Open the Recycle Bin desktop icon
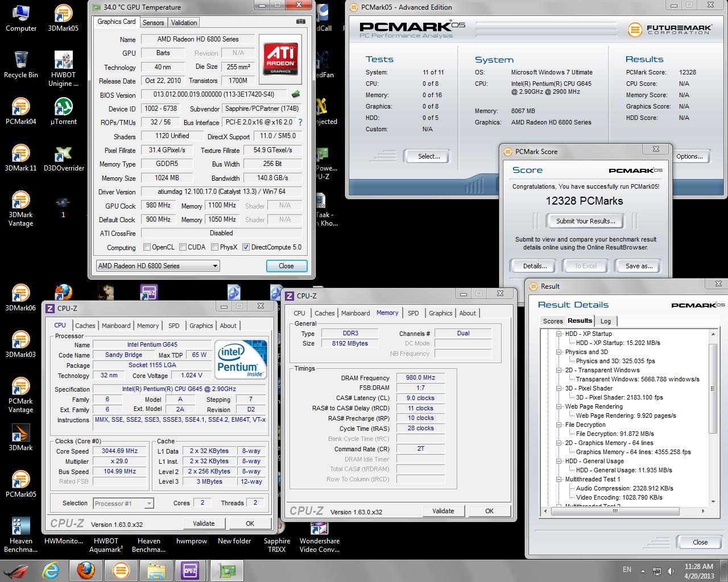 pos(21,64)
